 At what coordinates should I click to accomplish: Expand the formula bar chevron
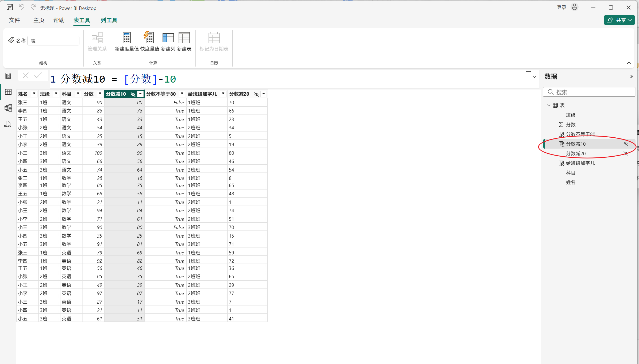click(534, 77)
